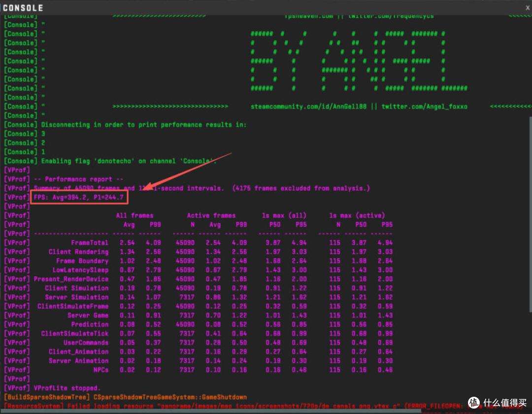Click the '1s max (active)' header
532x414 pixels.
[357, 215]
